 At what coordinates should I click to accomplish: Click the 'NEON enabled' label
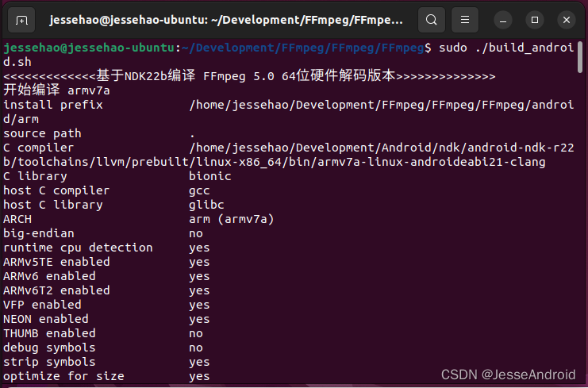46,319
